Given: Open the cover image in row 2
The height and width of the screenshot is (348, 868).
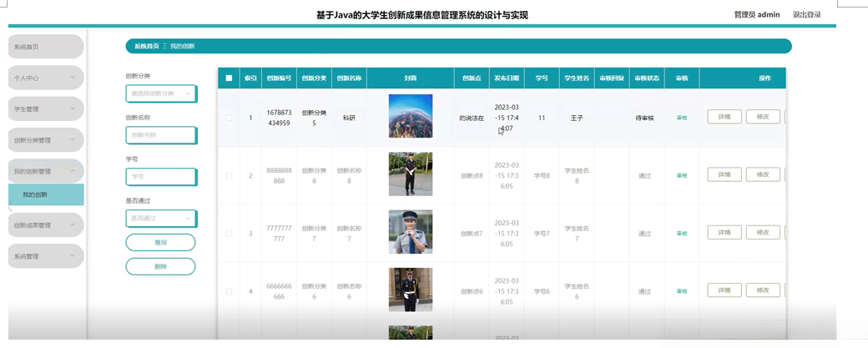Looking at the screenshot, I should (410, 174).
